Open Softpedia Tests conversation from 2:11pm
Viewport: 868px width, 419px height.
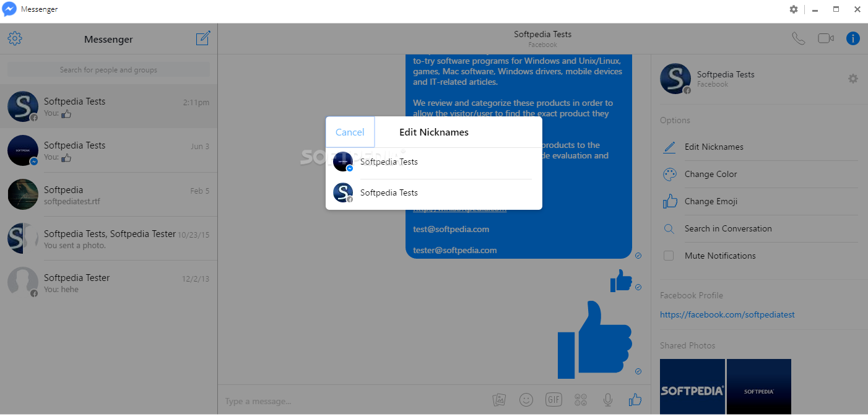coord(108,106)
